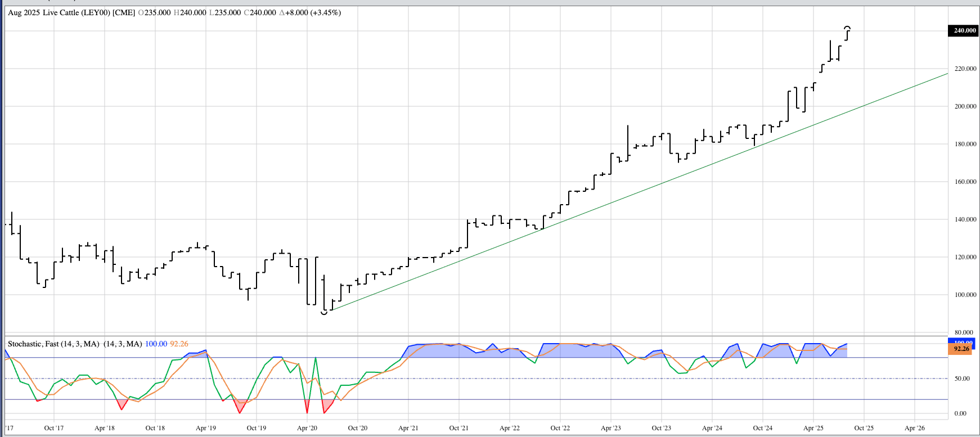This screenshot has height=437, width=980.
Task: Click the Apr '26 date axis label
Action: (x=914, y=428)
